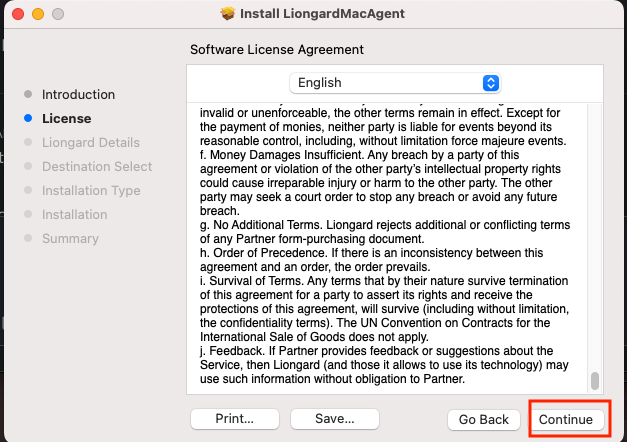The image size is (627, 442).
Task: Click the Print... button
Action: (235, 418)
